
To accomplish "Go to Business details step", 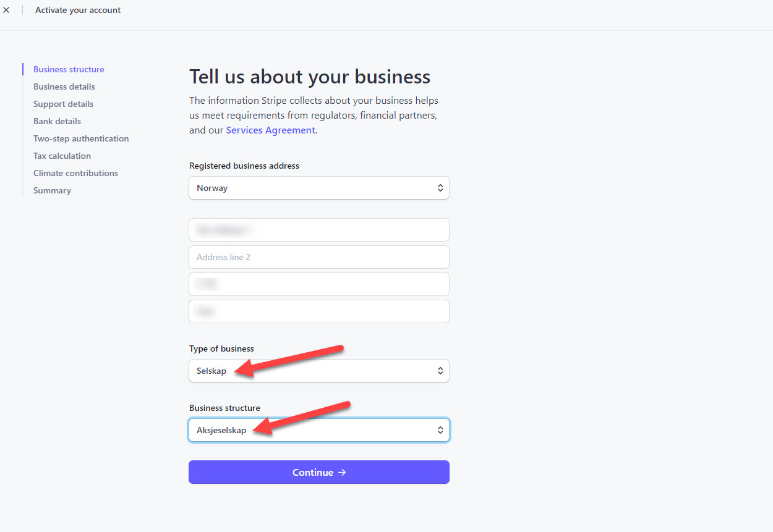I will tap(64, 87).
